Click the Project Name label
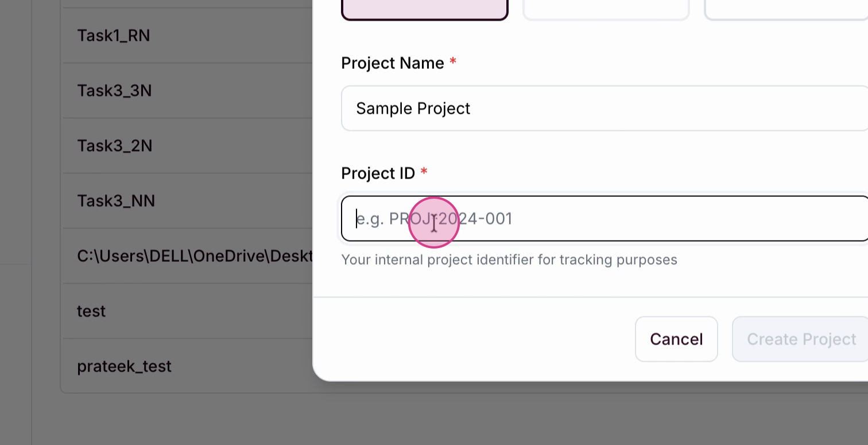 pos(392,63)
